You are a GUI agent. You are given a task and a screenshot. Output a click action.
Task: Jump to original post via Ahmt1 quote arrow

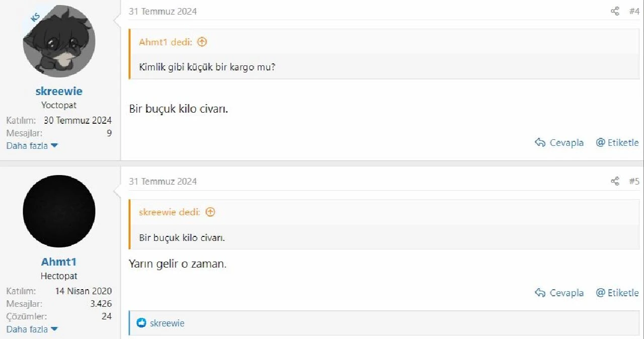click(202, 42)
